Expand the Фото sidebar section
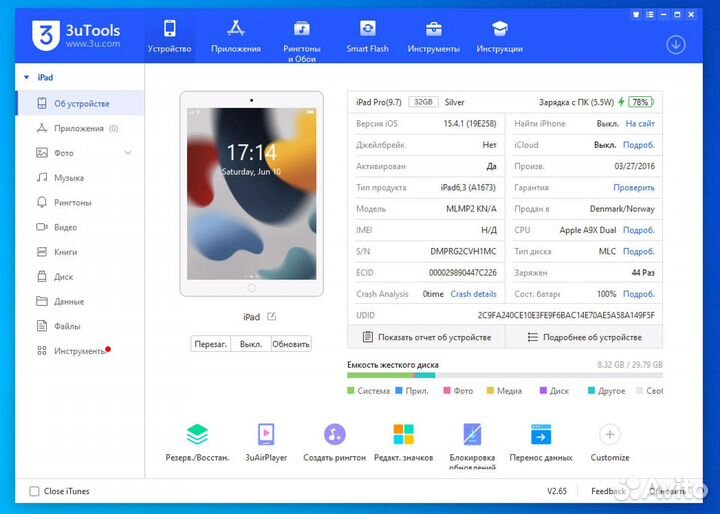This screenshot has width=720, height=514. [128, 153]
